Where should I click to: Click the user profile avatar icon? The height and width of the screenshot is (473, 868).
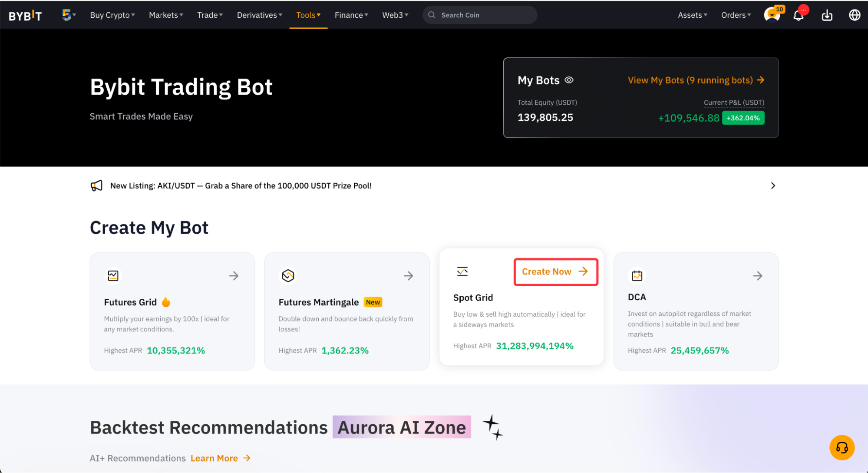772,15
